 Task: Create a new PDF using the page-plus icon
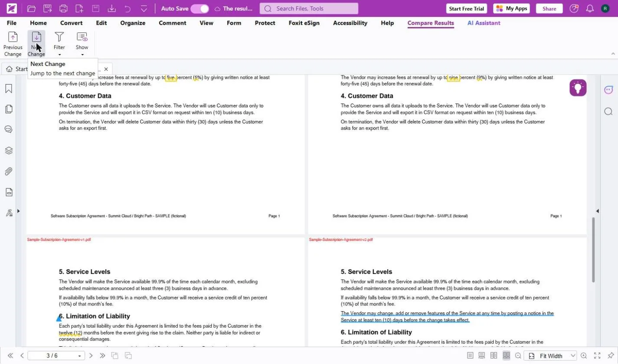pos(79,8)
